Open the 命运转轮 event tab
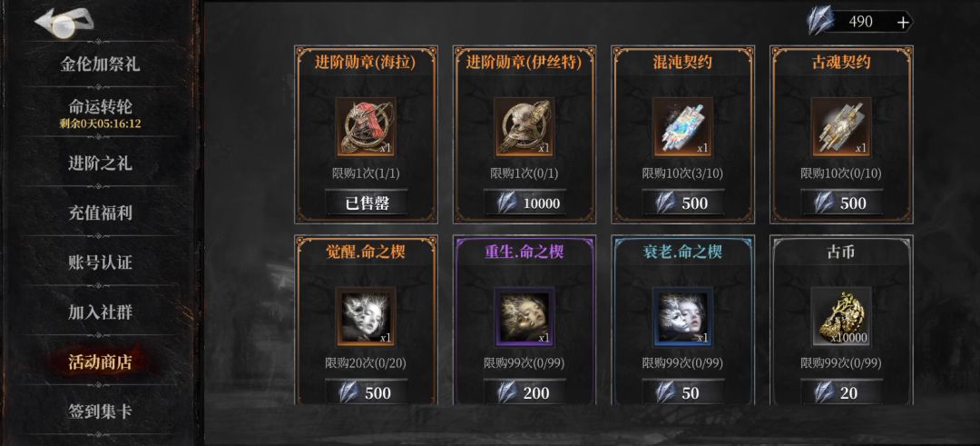Image resolution: width=980 pixels, height=446 pixels. pos(100,114)
